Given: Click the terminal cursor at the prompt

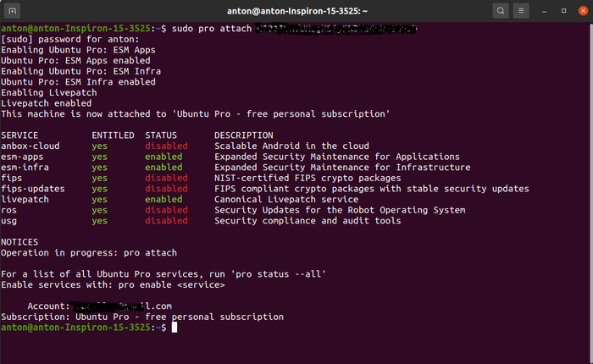Looking at the screenshot, I should pyautogui.click(x=175, y=328).
